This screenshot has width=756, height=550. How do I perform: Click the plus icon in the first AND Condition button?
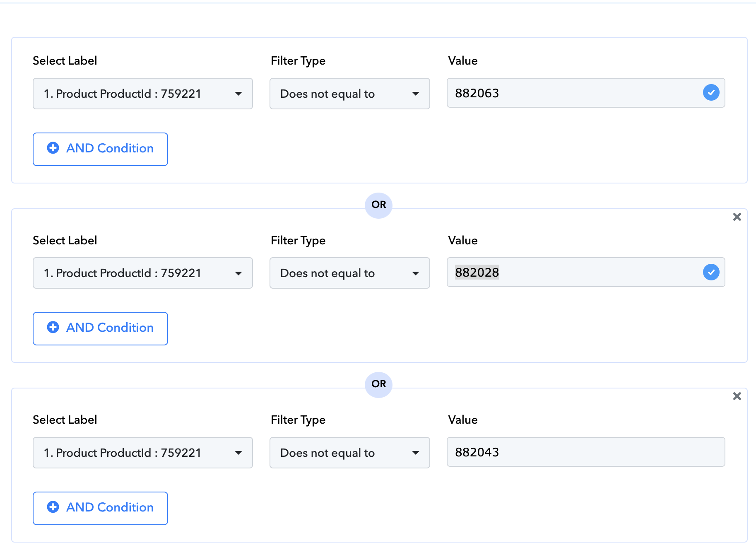[x=53, y=148]
